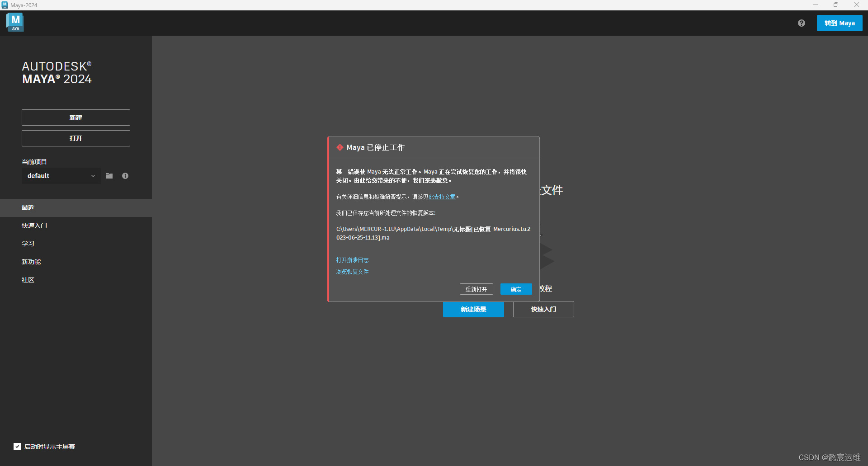Minimize the Maya-2024 window

[815, 5]
